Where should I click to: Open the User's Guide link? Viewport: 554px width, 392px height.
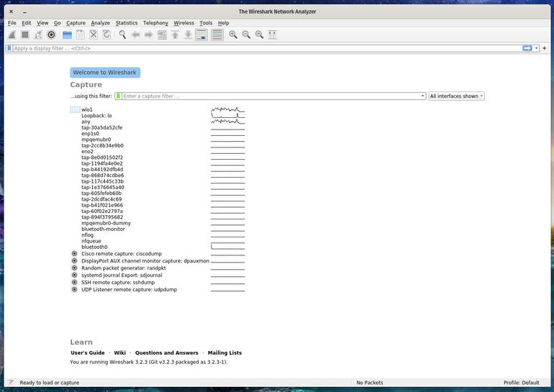point(87,353)
